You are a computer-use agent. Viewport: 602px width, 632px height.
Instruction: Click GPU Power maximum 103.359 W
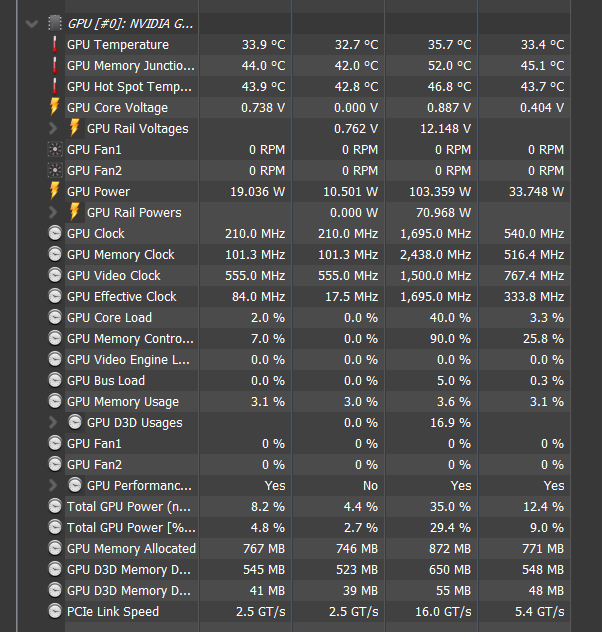click(x=440, y=191)
